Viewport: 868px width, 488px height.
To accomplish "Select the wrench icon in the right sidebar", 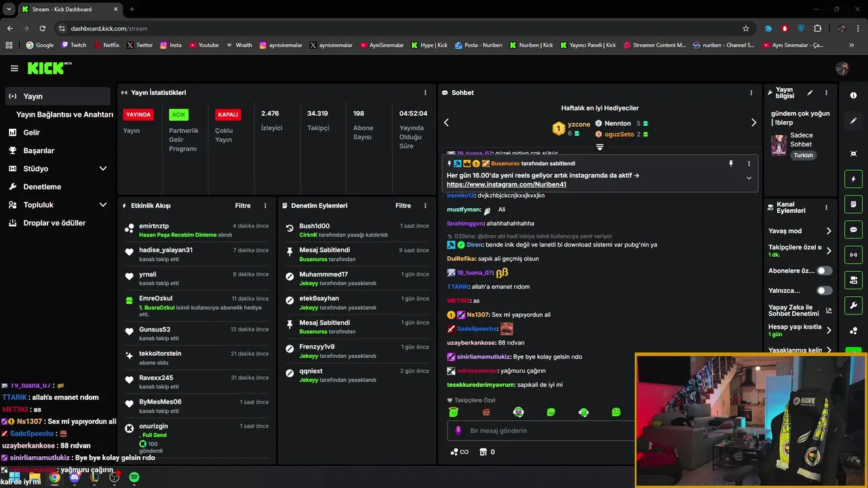I will pyautogui.click(x=853, y=305).
